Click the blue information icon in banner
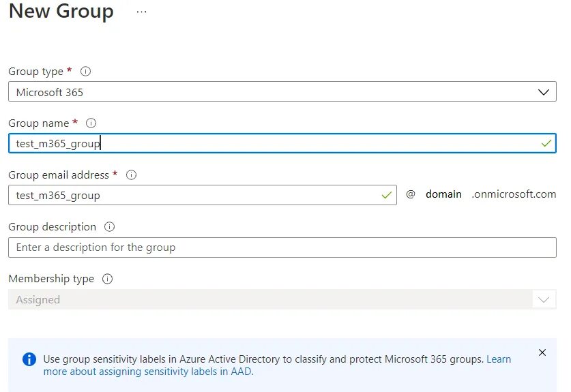Viewport: 571px width, 392px height. (x=29, y=359)
